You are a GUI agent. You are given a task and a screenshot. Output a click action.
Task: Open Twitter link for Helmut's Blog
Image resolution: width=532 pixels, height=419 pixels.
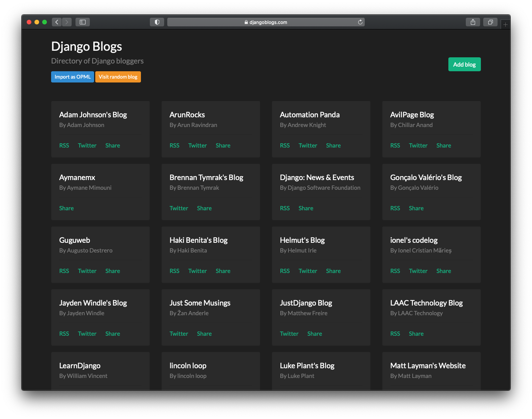click(308, 271)
